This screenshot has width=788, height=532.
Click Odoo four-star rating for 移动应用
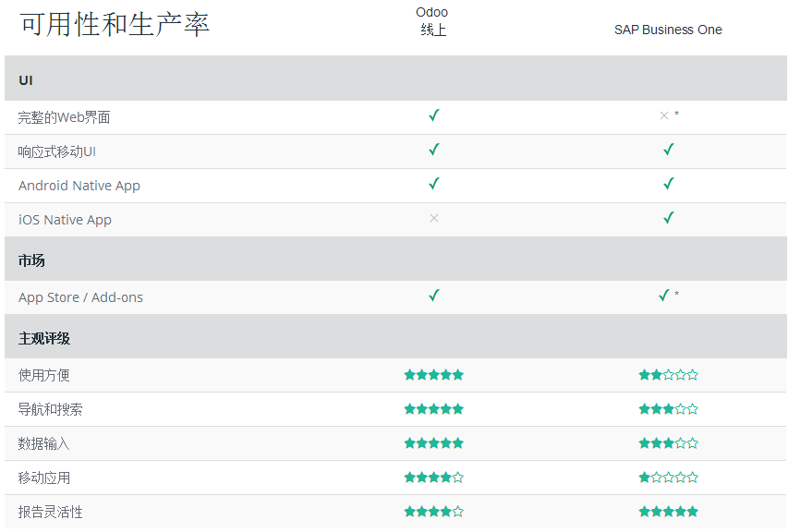(x=433, y=478)
